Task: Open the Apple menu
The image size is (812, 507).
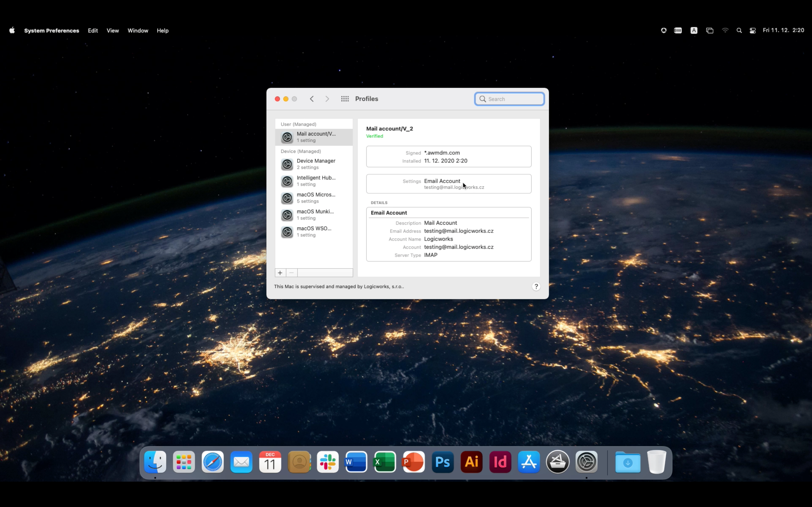Action: (12, 31)
